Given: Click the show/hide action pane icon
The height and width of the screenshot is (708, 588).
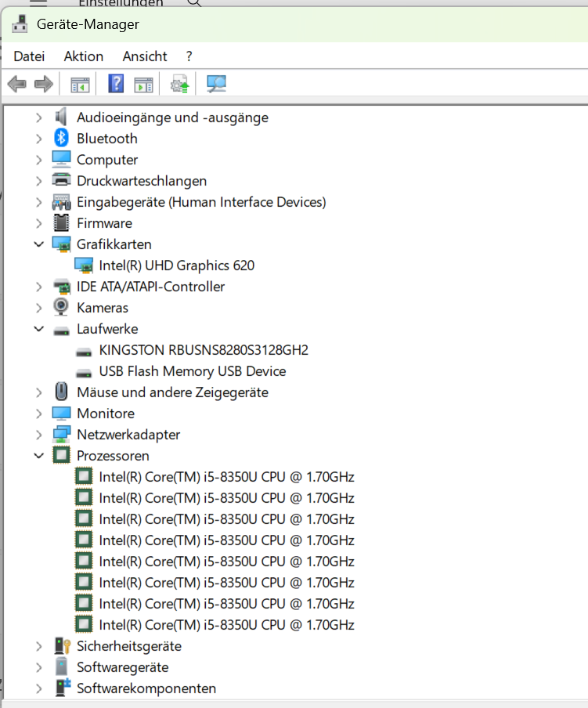Looking at the screenshot, I should point(143,85).
